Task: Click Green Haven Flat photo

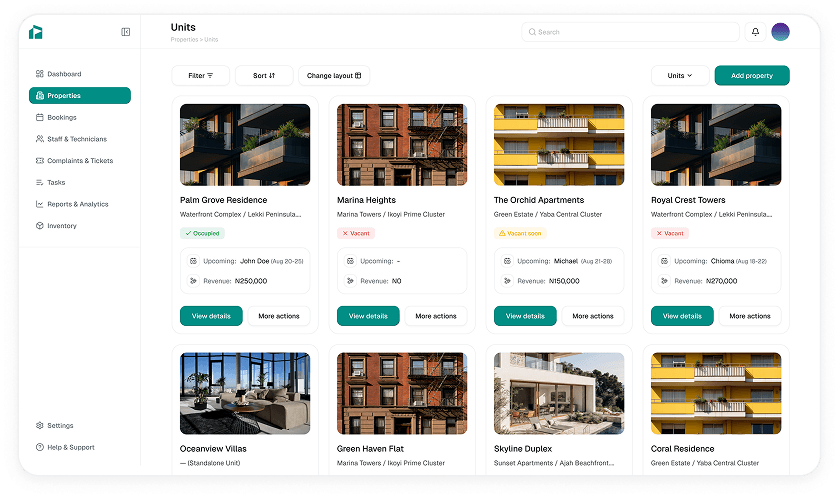Action: click(x=402, y=393)
